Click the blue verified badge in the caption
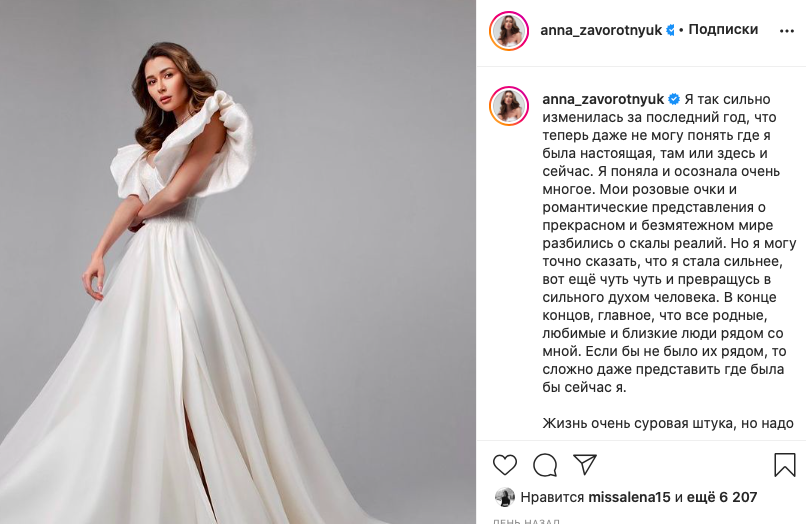 click(674, 99)
